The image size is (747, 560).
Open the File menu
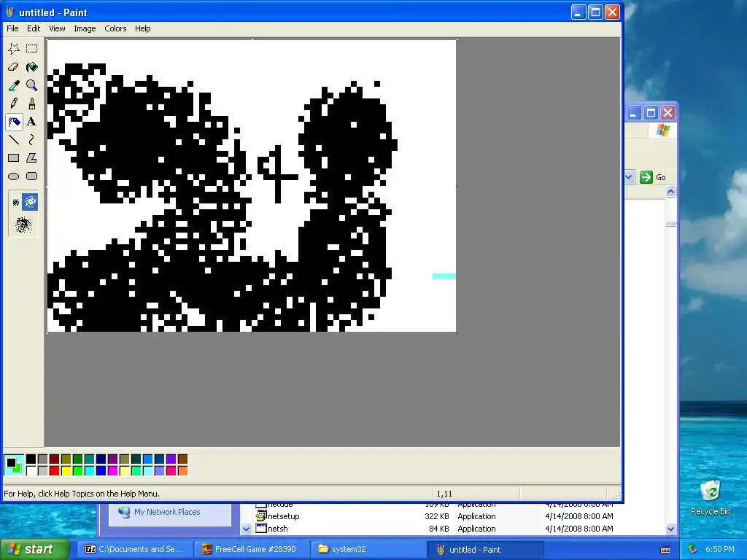(x=12, y=28)
